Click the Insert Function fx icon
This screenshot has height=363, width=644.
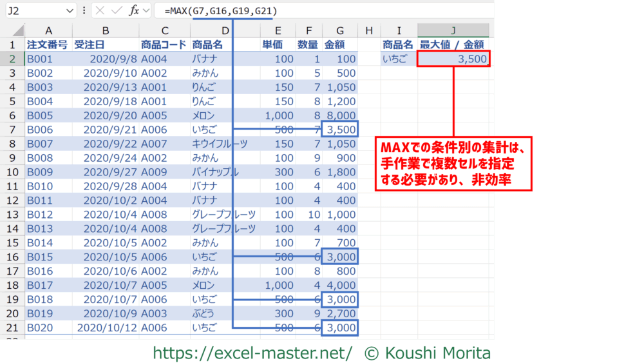coord(133,11)
